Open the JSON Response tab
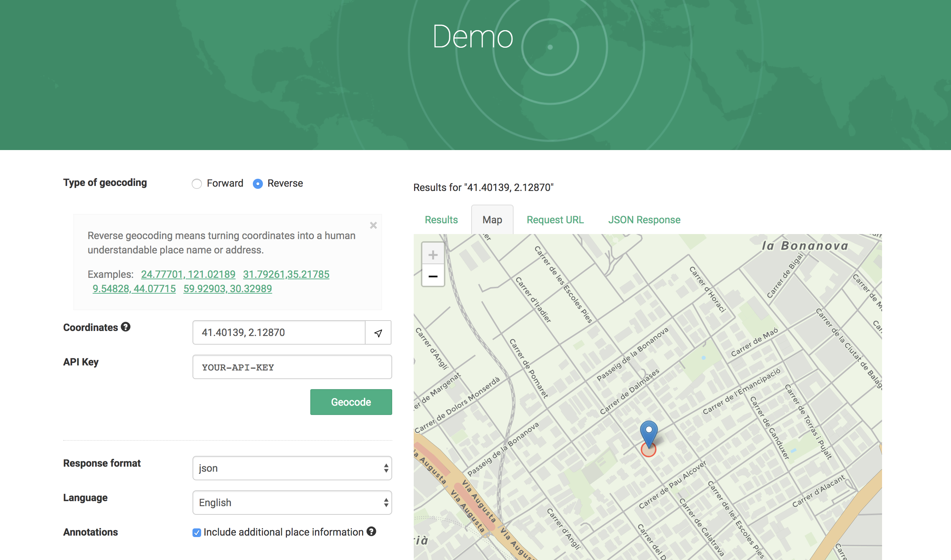The width and height of the screenshot is (951, 560). [x=644, y=220]
